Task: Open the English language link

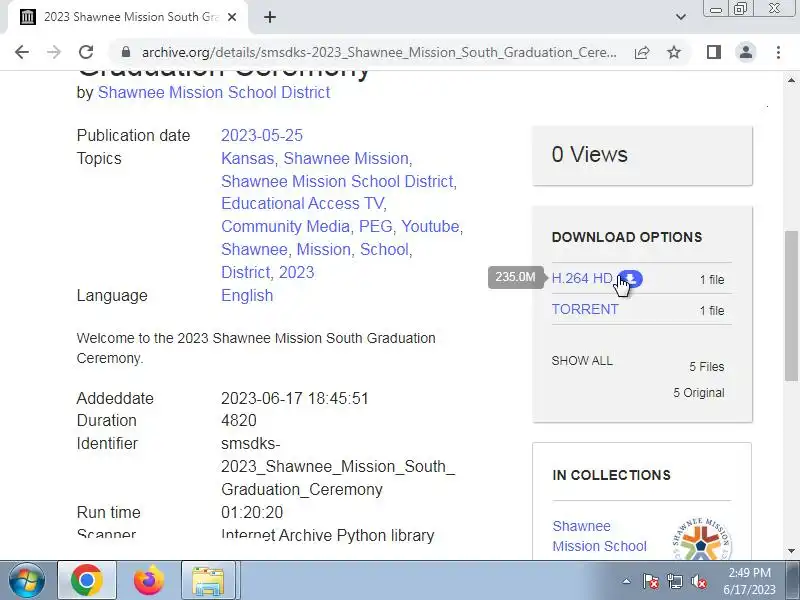Action: point(247,295)
